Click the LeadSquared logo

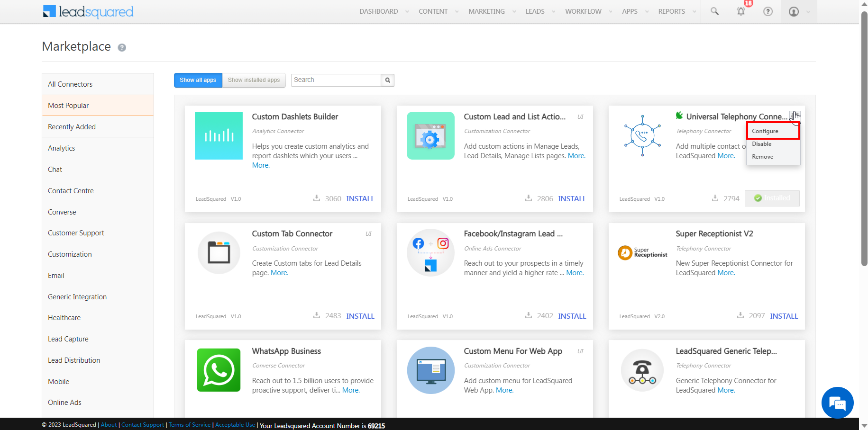[x=88, y=11]
